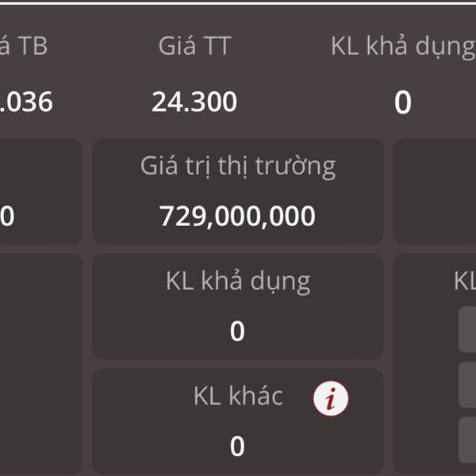476x476 pixels.
Task: Click the second gray field in right column
Action: coord(467,385)
